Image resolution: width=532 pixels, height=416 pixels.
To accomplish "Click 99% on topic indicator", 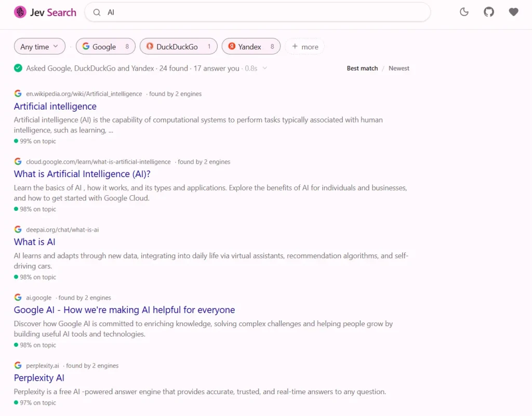I will (x=35, y=141).
